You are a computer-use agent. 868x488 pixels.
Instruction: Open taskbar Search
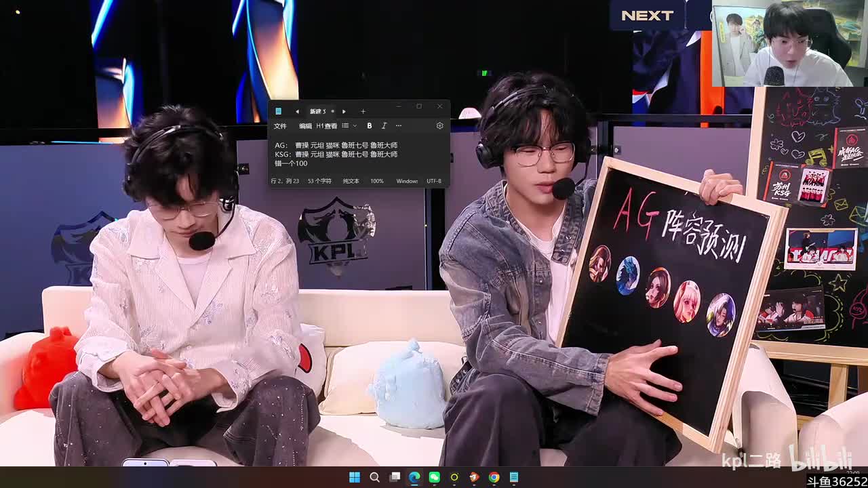(x=374, y=477)
